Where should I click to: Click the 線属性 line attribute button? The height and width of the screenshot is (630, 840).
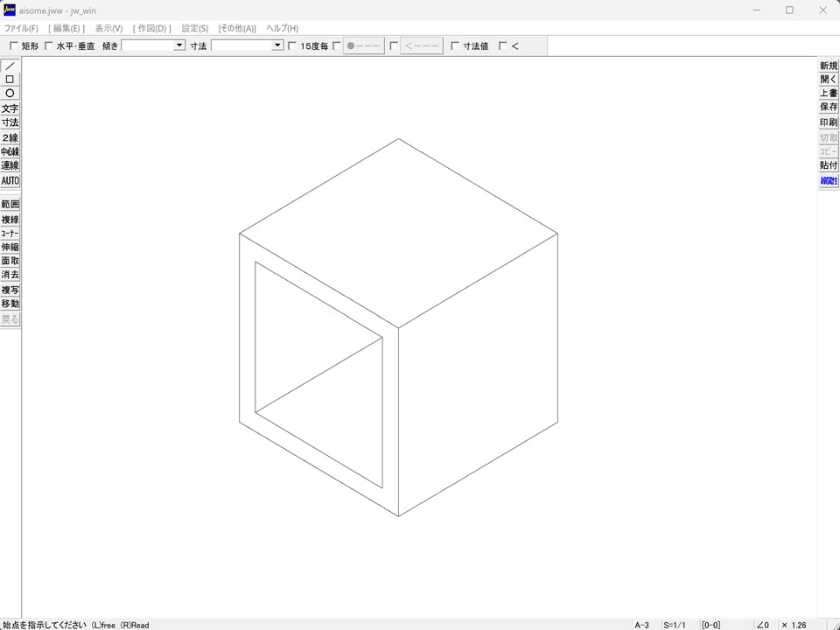[x=829, y=181]
